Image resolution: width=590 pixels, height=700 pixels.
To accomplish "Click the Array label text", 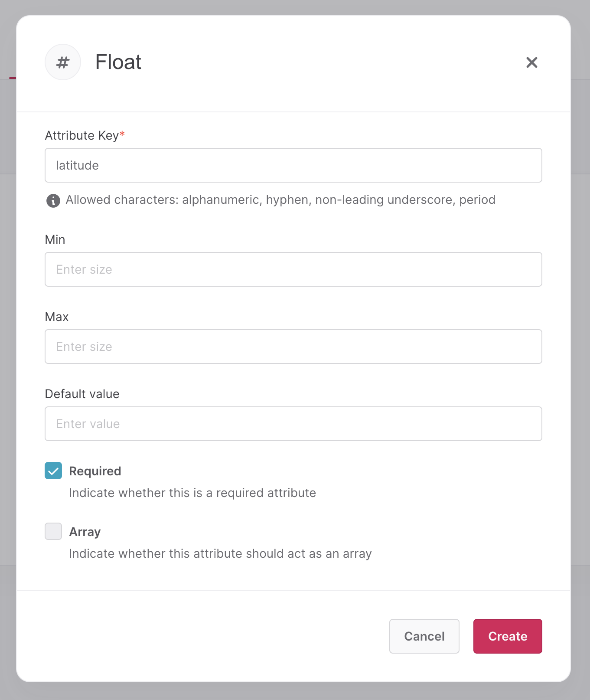I will (85, 532).
